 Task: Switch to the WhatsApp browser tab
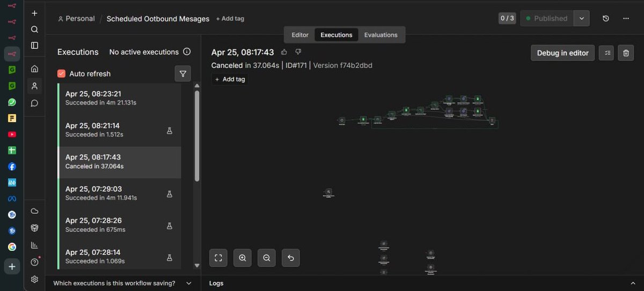pos(12,102)
